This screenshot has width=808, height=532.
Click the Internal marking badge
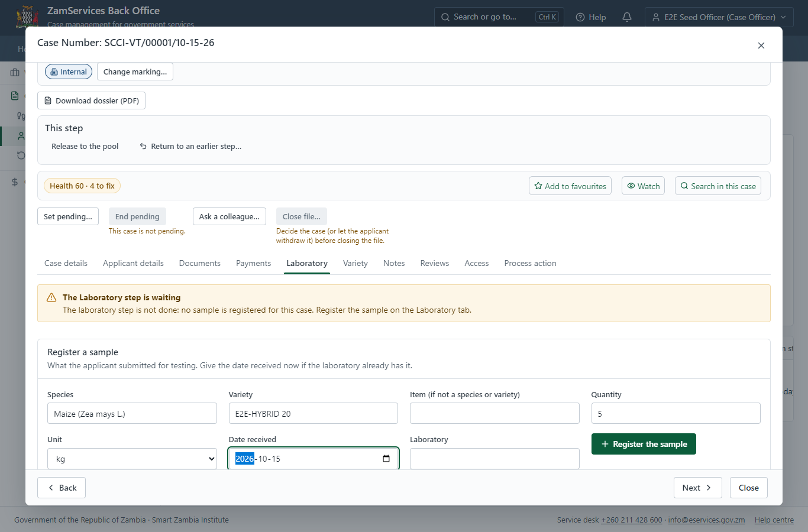pos(69,72)
